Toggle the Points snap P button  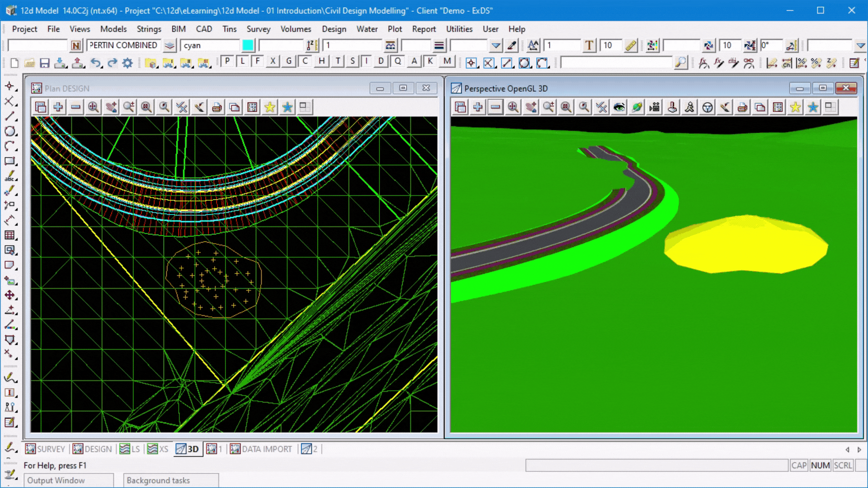click(227, 61)
